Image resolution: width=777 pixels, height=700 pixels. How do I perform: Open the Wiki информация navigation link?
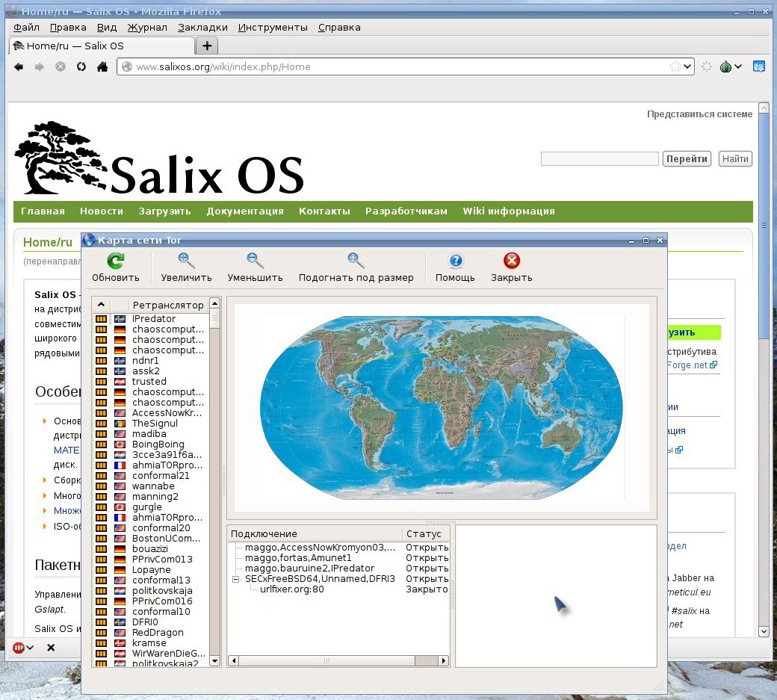(509, 211)
